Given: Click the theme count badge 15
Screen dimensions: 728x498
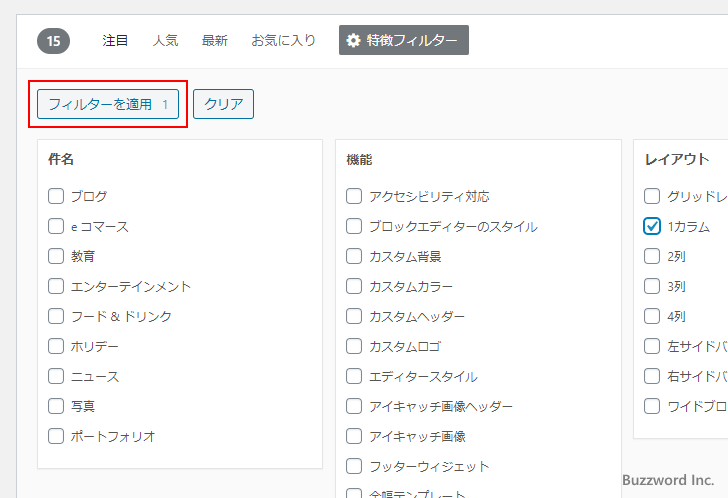Looking at the screenshot, I should pyautogui.click(x=53, y=41).
